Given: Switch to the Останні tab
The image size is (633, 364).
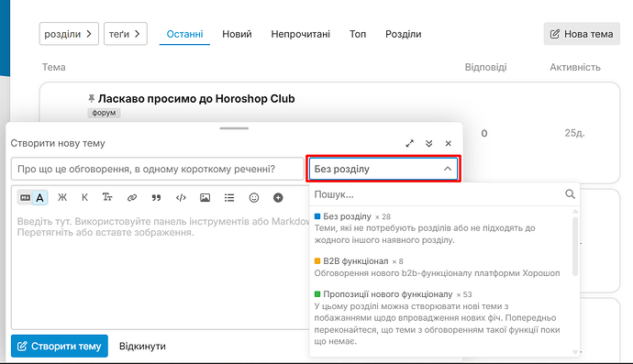Looking at the screenshot, I should [184, 34].
